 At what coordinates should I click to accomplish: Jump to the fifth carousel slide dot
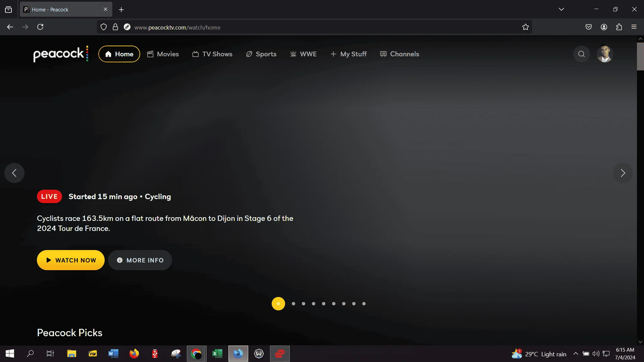coord(324,304)
